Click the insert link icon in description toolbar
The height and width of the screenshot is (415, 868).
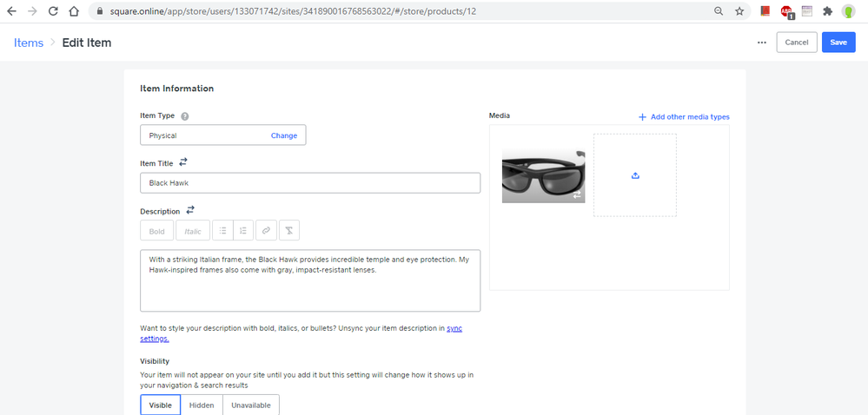coord(266,231)
